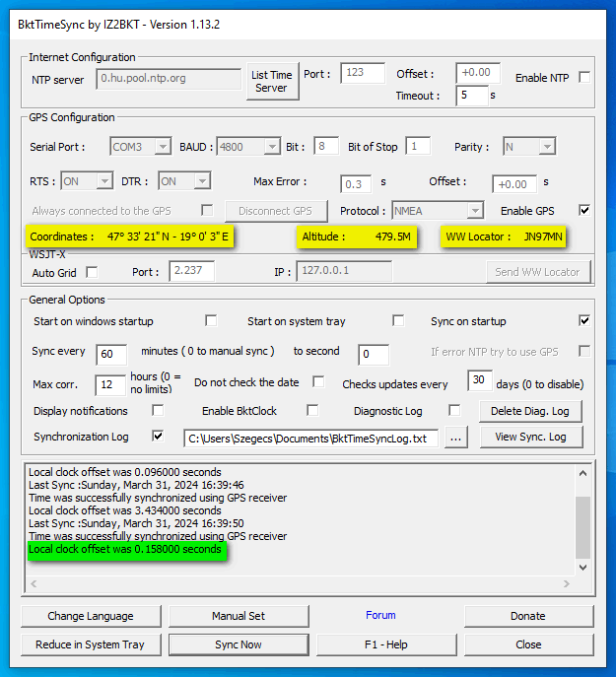
Task: Open F1 - Help
Action: point(386,644)
